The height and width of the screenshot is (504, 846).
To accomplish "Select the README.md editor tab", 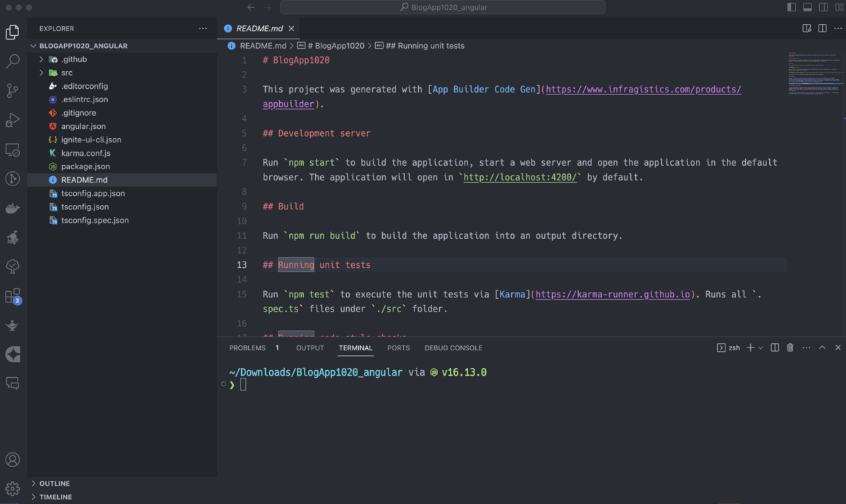I will click(259, 28).
